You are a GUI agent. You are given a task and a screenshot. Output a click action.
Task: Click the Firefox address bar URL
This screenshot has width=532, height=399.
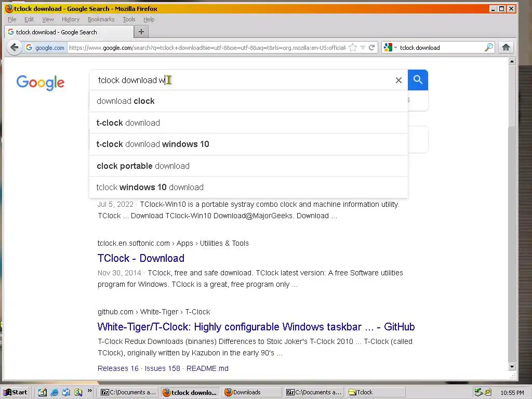pyautogui.click(x=207, y=47)
